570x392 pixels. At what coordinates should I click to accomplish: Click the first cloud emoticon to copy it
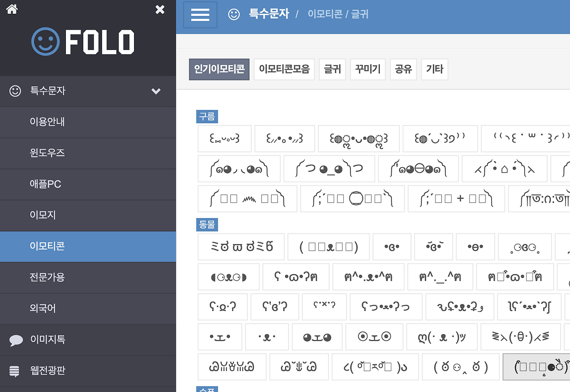224,138
